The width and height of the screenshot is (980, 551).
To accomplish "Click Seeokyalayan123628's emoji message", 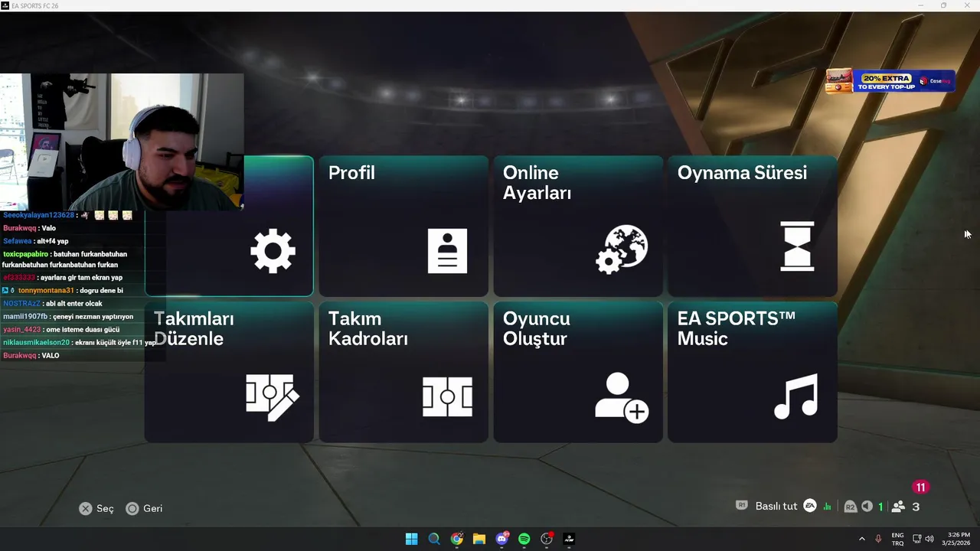I will pyautogui.click(x=67, y=215).
